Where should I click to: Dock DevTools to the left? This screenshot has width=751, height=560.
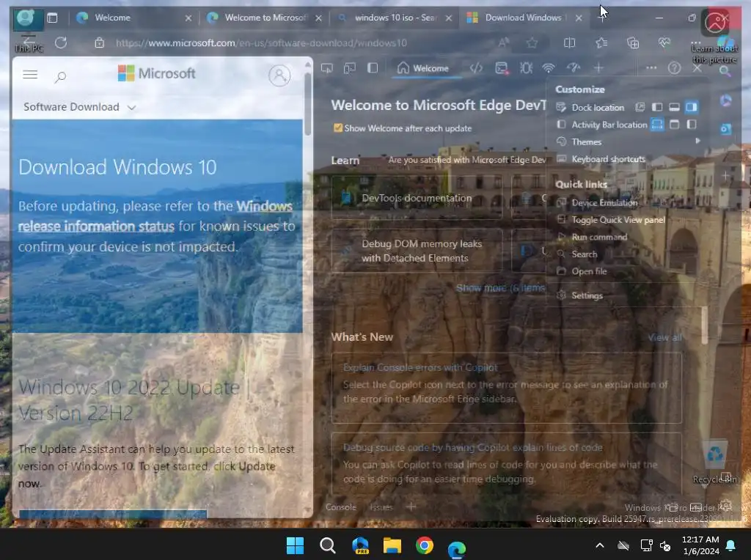657,107
